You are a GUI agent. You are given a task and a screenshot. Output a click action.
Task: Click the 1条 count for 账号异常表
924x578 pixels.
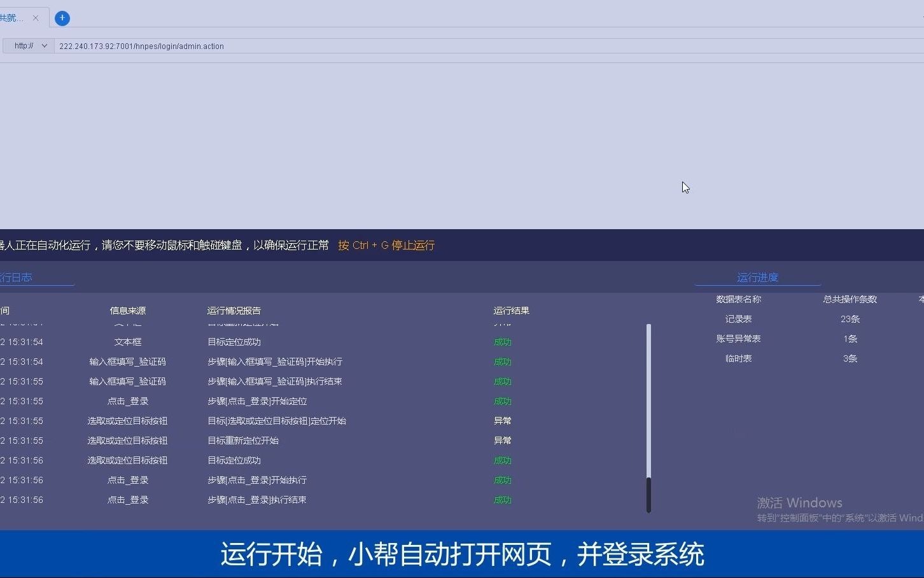coord(850,339)
